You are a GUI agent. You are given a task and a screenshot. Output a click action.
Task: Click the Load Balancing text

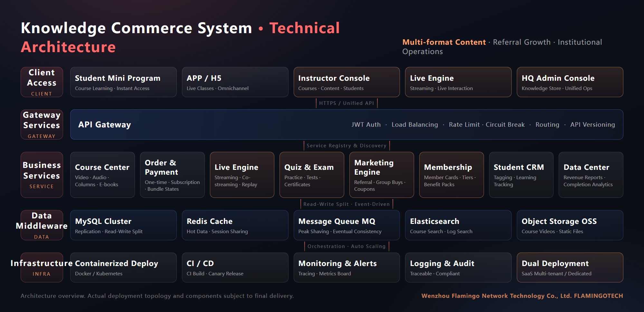[415, 124]
